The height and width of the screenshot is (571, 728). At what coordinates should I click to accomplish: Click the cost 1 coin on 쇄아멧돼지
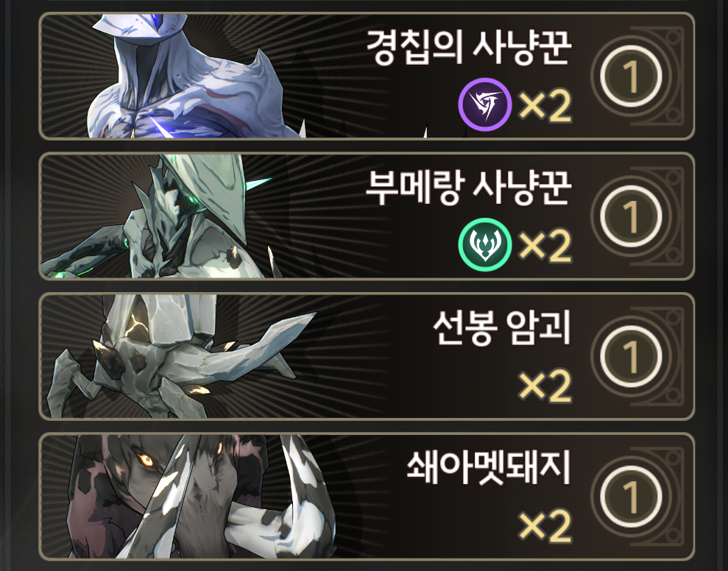[631, 497]
